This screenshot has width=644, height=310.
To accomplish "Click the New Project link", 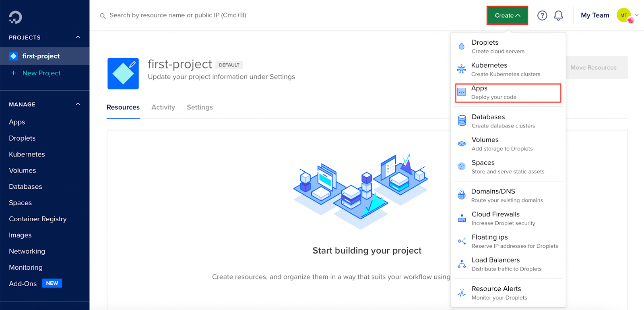I will (x=41, y=73).
